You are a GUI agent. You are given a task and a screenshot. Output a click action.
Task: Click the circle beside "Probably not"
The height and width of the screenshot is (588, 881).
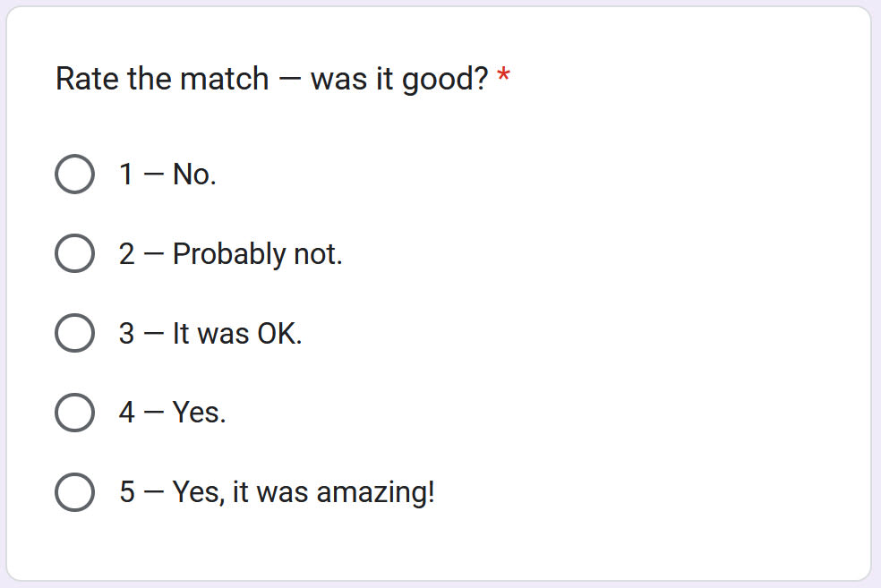[75, 253]
